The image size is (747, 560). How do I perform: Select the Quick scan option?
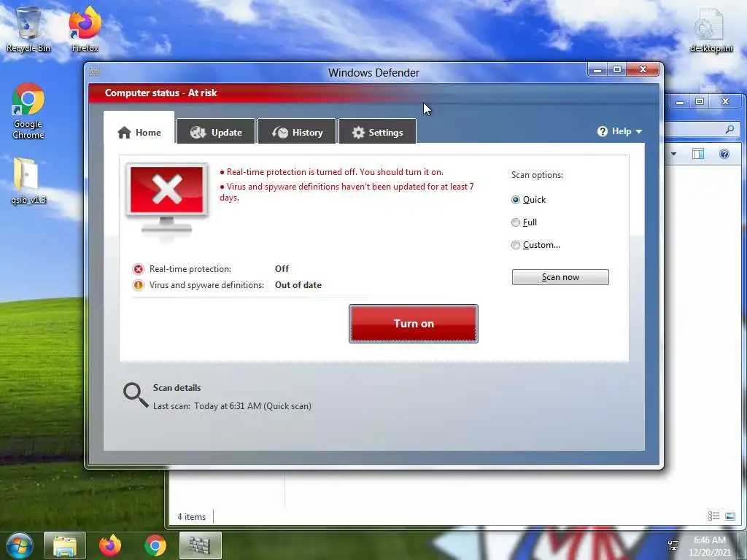[x=516, y=200]
